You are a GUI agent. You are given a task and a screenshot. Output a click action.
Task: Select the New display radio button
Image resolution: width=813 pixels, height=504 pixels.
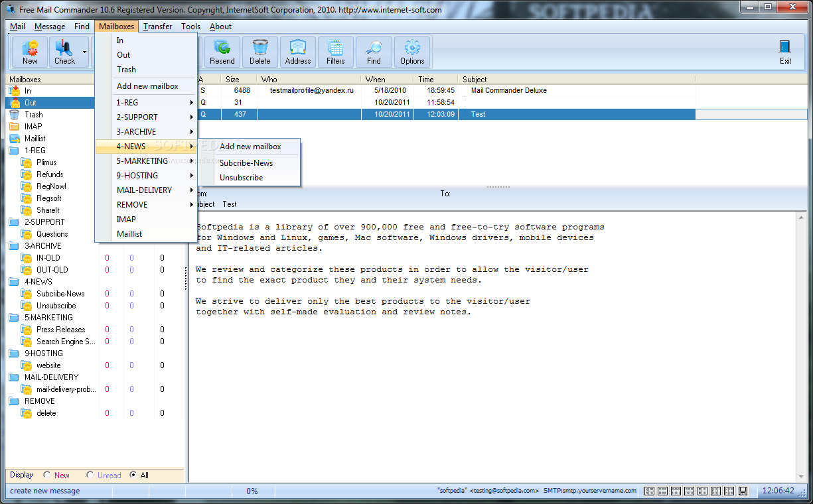[47, 475]
